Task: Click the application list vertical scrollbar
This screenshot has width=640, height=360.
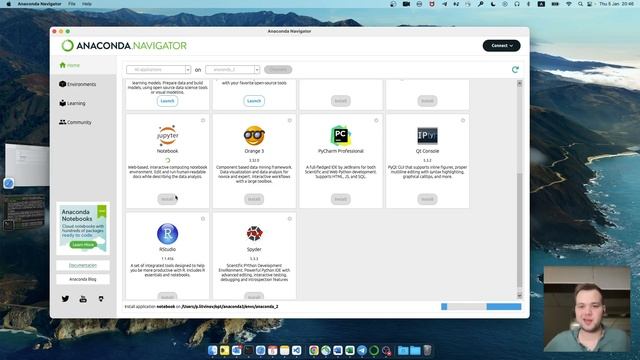Action: pyautogui.click(x=519, y=231)
